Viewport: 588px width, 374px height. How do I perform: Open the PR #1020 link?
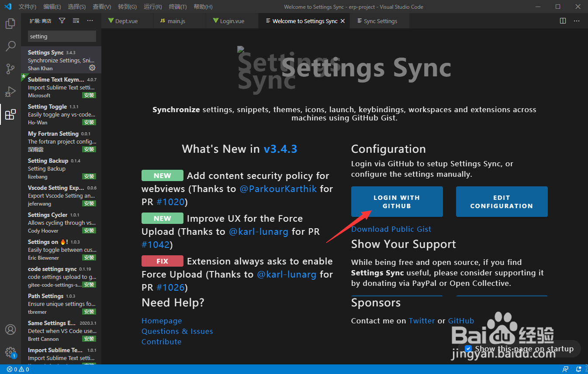tap(170, 202)
